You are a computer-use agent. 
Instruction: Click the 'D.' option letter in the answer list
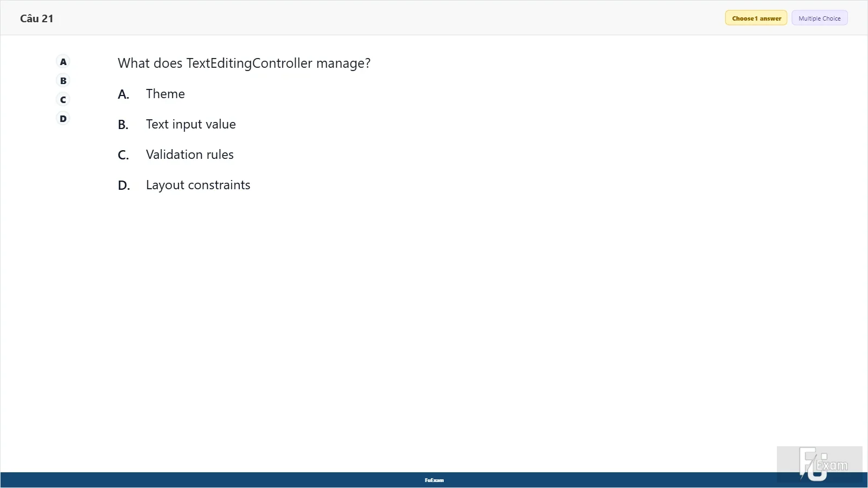click(x=124, y=185)
